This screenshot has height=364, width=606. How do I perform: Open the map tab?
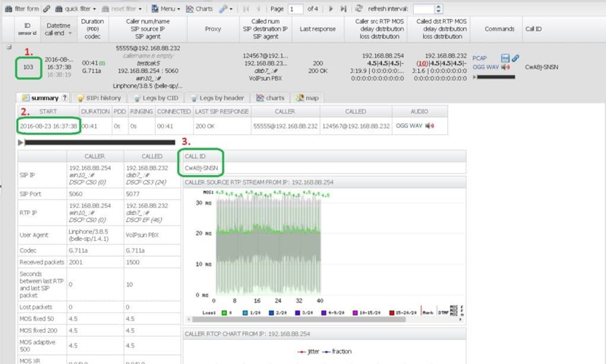[307, 98]
